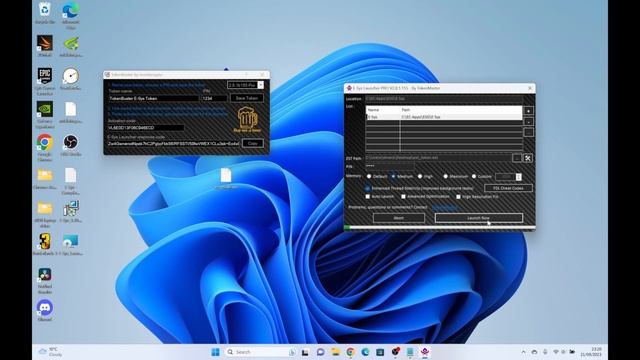Click the Save Token button
Screen dimensions: 640x360
(x=247, y=98)
